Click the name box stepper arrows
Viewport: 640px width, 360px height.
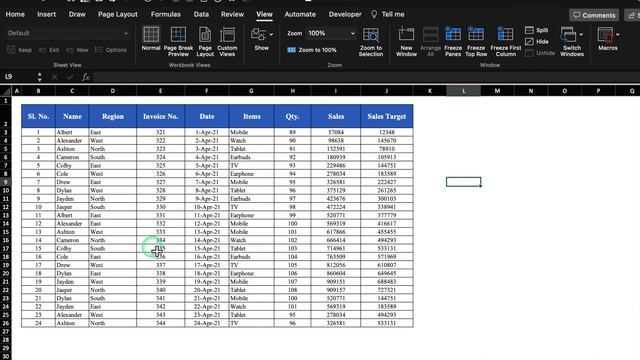(x=39, y=77)
